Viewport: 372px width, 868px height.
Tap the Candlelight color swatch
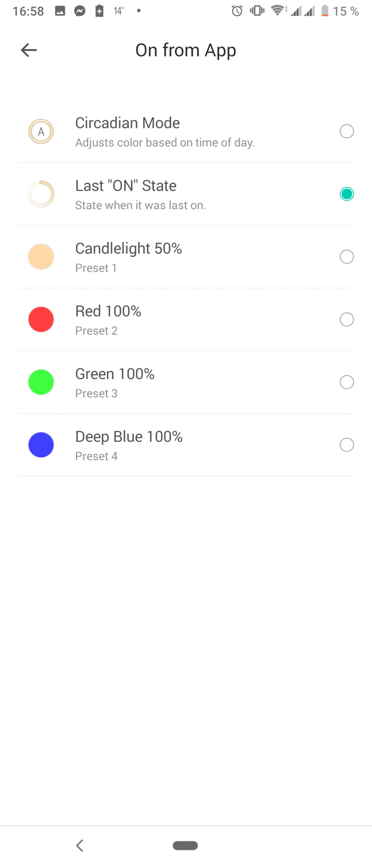click(41, 257)
